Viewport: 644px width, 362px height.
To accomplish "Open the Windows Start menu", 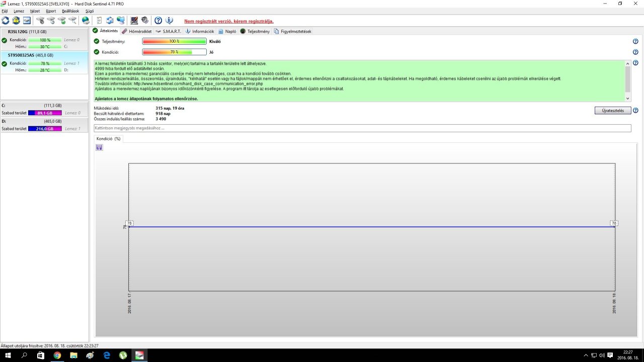I will [x=8, y=355].
